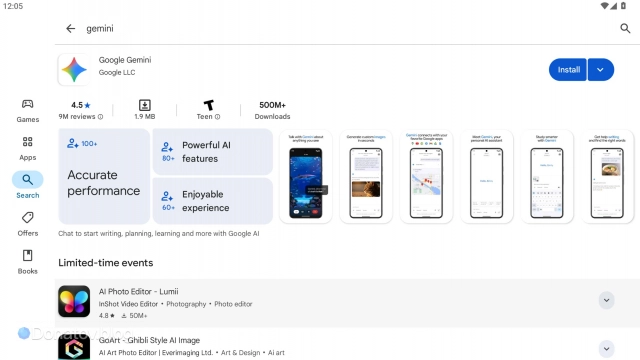Image resolution: width=640 pixels, height=360 pixels.
Task: Expand GoArt Ghibli Style row
Action: pyautogui.click(x=607, y=349)
